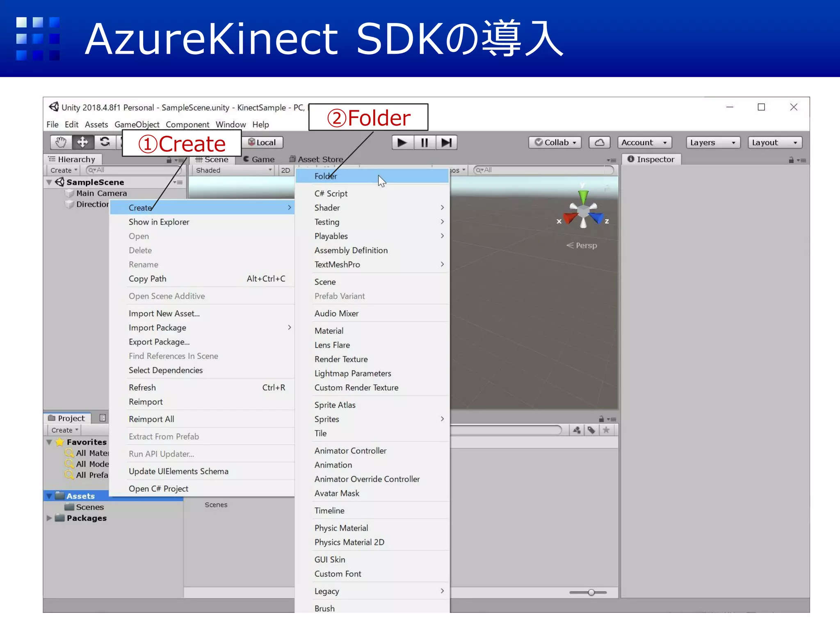Collapse the Favorites group
Screen dimensions: 840x630
(x=49, y=442)
